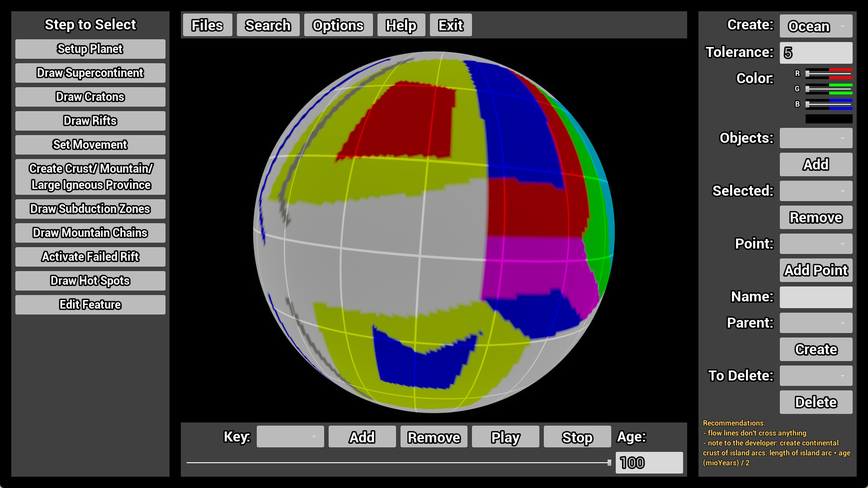Open the Selected dropdown list
Screen dimensions: 868x488
[816, 191]
